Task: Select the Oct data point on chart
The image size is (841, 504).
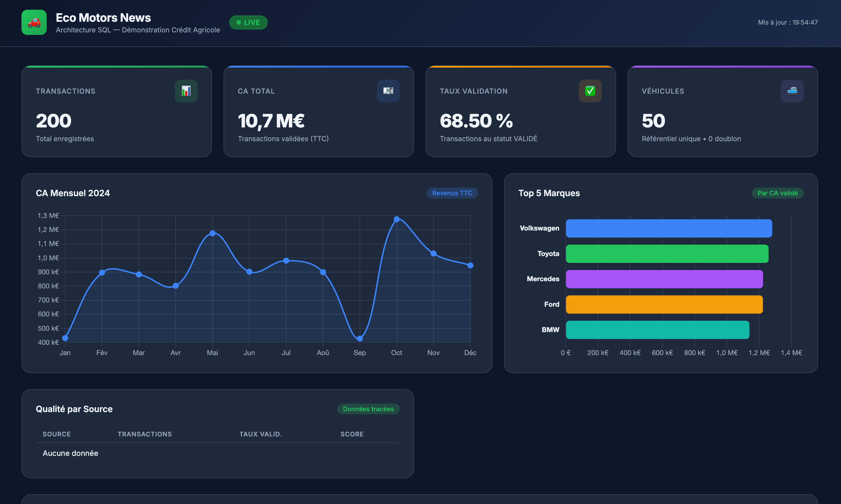Action: [x=397, y=219]
